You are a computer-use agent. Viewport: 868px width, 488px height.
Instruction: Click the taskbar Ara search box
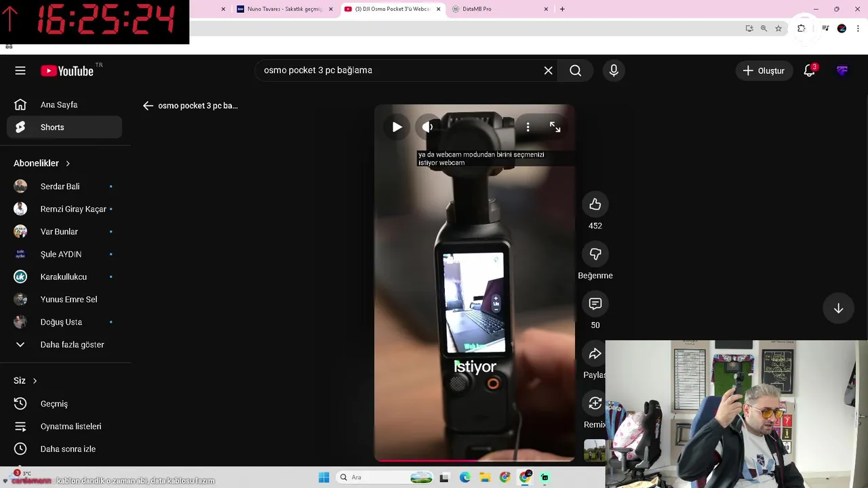click(x=384, y=477)
